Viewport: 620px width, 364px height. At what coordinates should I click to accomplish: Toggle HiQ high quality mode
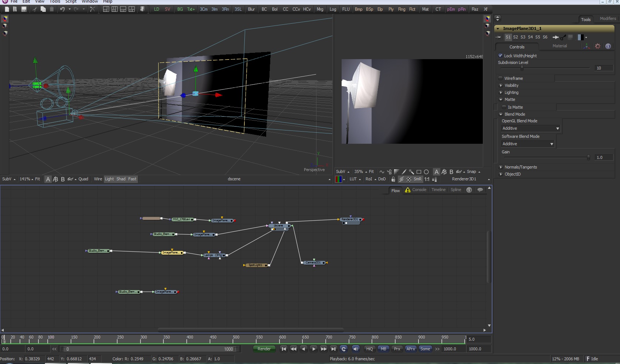tap(369, 349)
